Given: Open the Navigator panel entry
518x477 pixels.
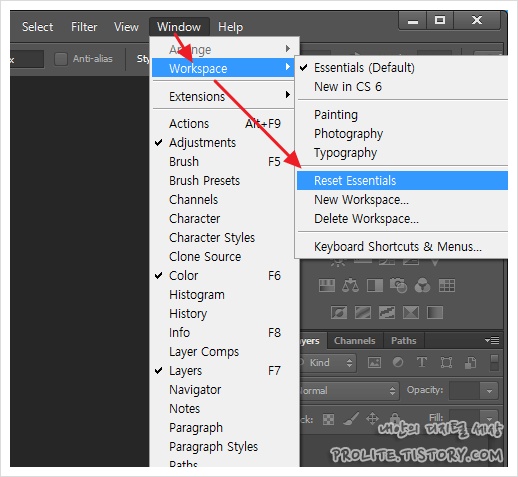Looking at the screenshot, I should (x=224, y=390).
